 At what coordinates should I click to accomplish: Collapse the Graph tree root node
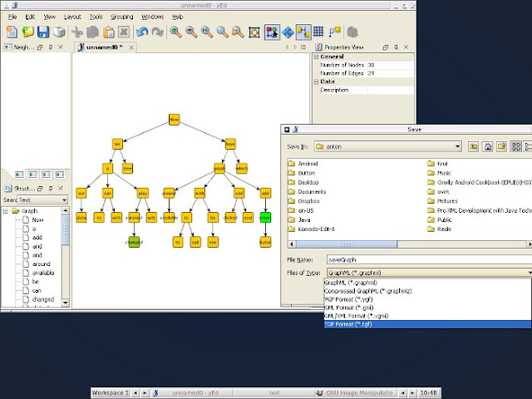pos(6,211)
